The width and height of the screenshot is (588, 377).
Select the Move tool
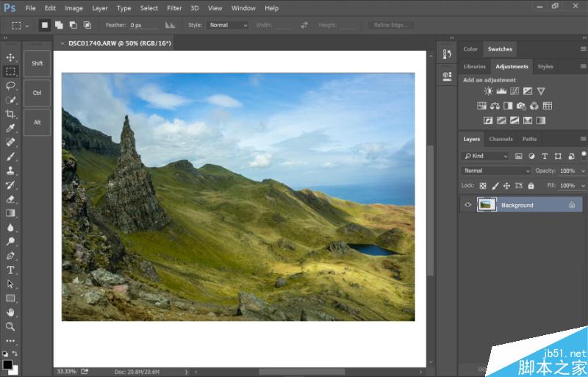coord(10,57)
